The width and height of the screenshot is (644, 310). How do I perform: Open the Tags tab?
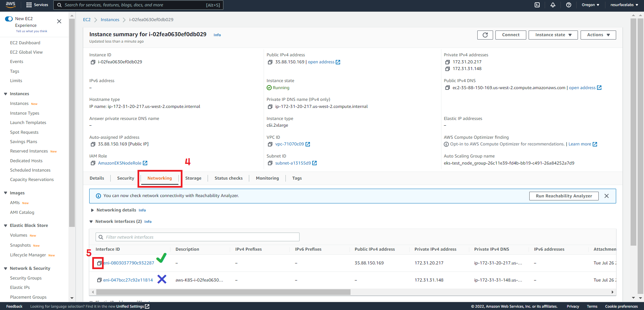pyautogui.click(x=297, y=178)
